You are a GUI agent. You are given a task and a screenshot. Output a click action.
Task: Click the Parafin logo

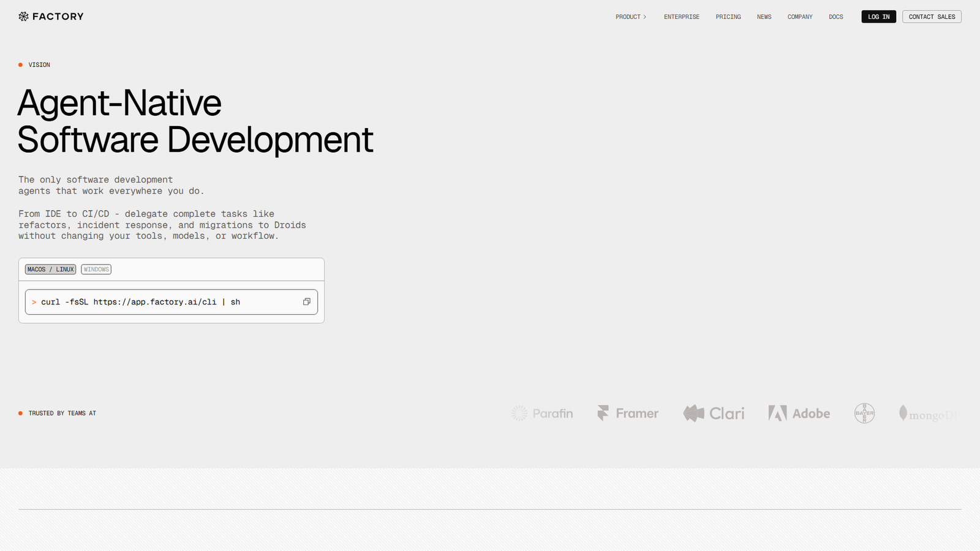click(x=543, y=414)
